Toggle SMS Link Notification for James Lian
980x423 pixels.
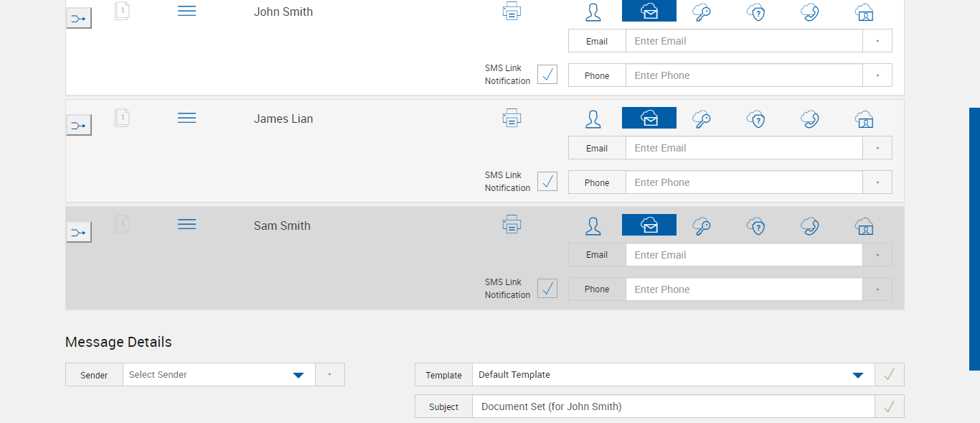point(547,181)
